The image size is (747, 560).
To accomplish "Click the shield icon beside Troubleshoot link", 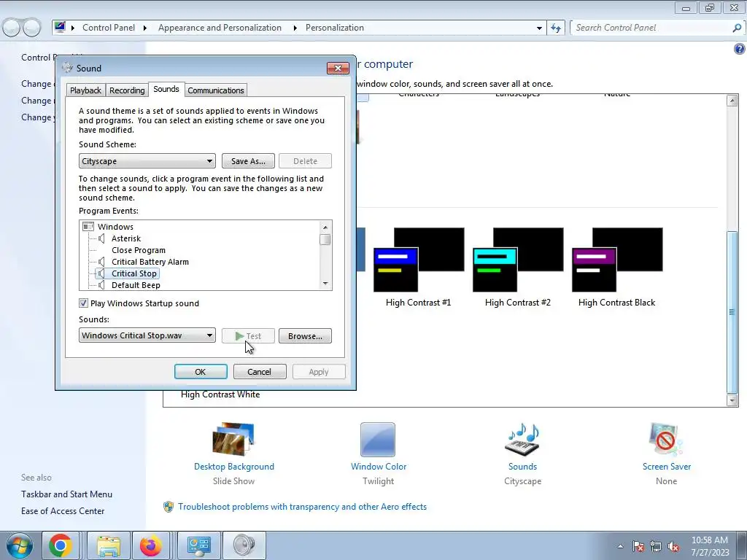I will pyautogui.click(x=169, y=507).
